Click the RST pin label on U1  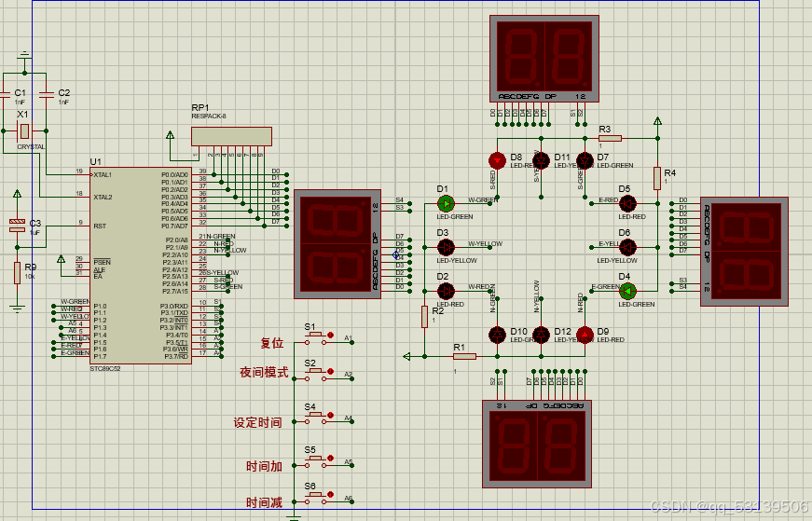(x=100, y=226)
